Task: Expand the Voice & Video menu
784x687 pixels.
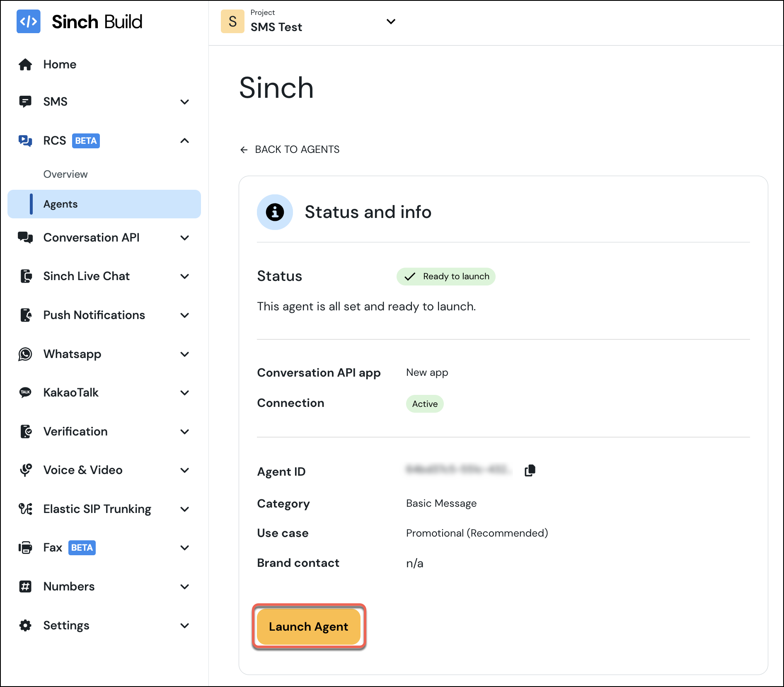Action: pyautogui.click(x=185, y=470)
